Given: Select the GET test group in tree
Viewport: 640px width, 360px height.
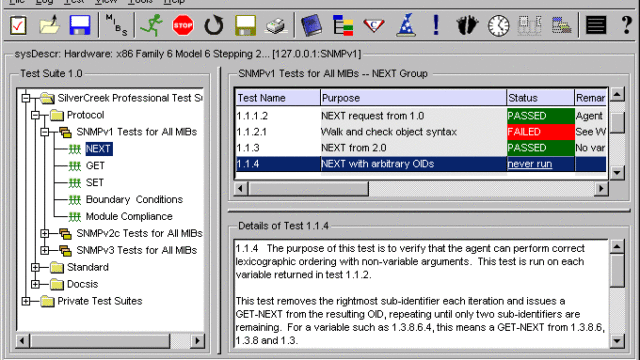Looking at the screenshot, I should pos(95,166).
